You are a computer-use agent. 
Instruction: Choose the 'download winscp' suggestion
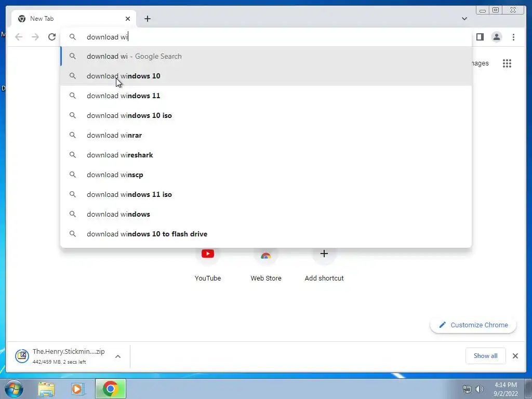(x=266, y=175)
